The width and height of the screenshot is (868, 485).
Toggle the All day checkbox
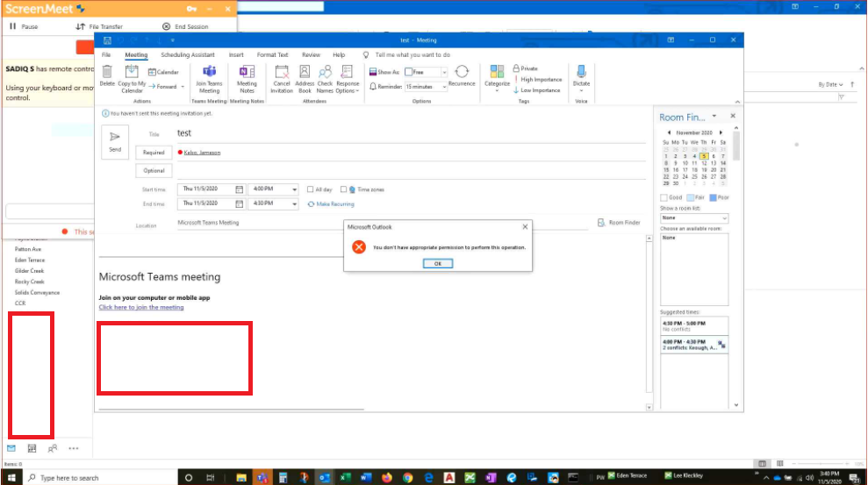click(310, 189)
